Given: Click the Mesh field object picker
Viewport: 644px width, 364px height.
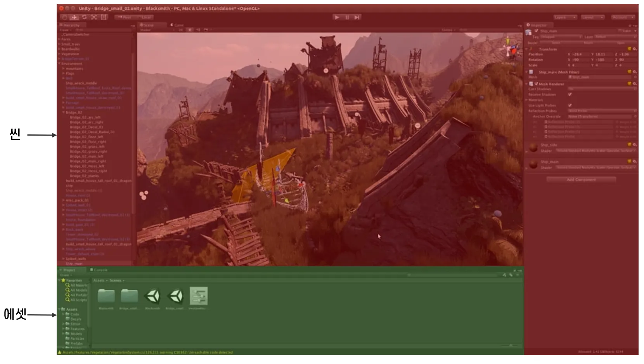Looking at the screenshot, I should pyautogui.click(x=635, y=77).
